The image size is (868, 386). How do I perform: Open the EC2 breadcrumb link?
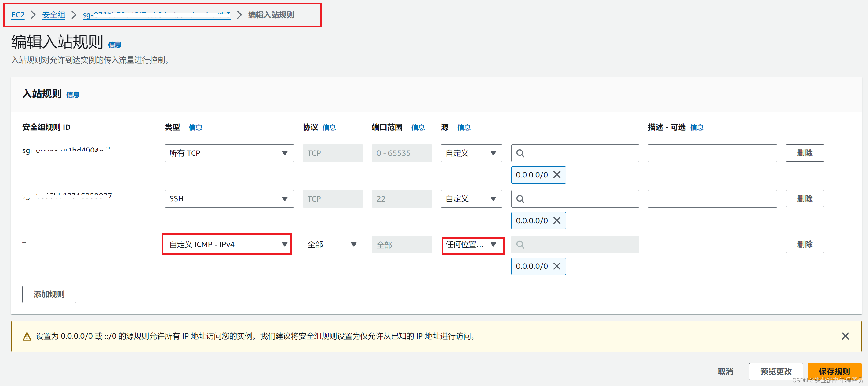click(x=17, y=15)
